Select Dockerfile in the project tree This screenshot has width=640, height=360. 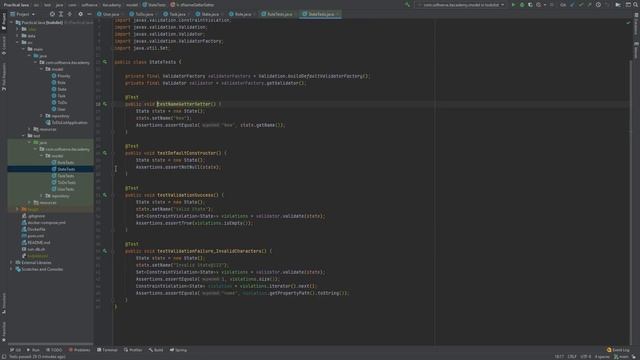33,229
